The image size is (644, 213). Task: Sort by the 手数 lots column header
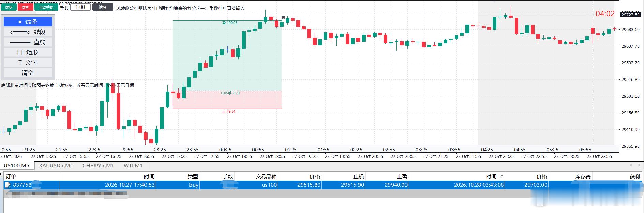click(217, 176)
